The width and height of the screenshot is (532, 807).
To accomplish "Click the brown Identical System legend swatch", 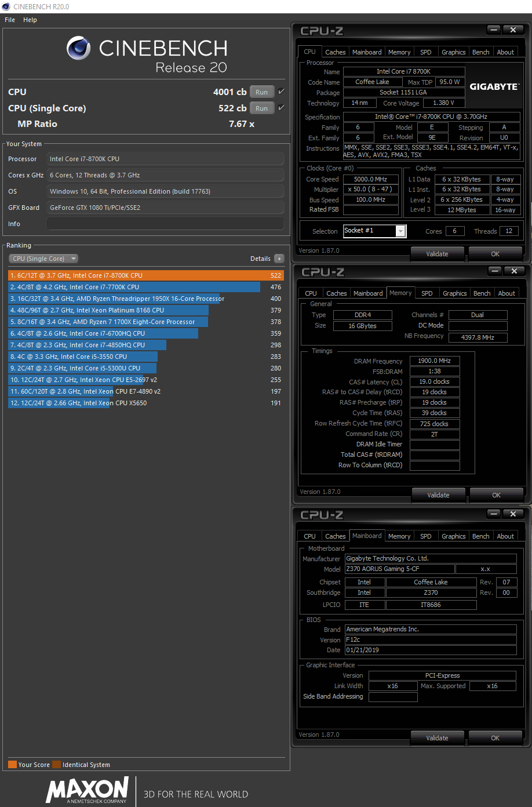I will click(56, 764).
